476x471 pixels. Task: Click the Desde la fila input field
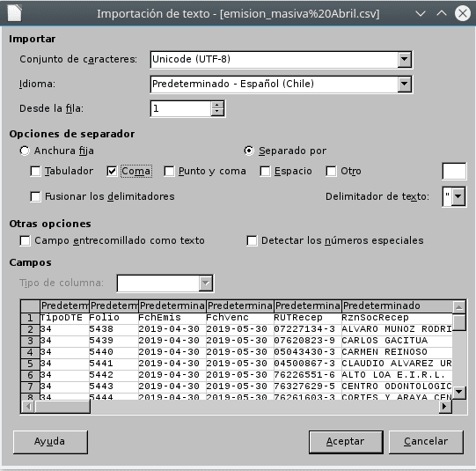pyautogui.click(x=181, y=108)
